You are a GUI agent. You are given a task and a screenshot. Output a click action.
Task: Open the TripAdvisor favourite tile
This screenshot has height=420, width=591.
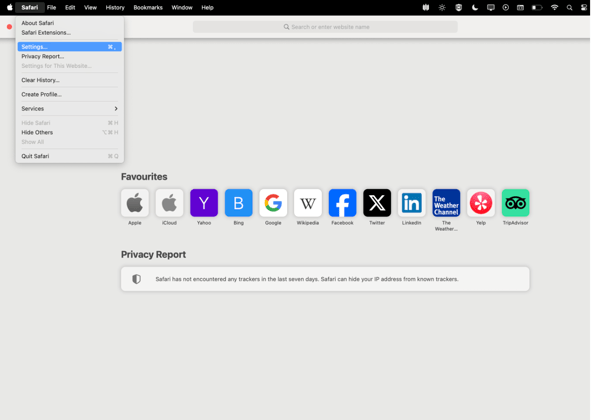click(516, 203)
